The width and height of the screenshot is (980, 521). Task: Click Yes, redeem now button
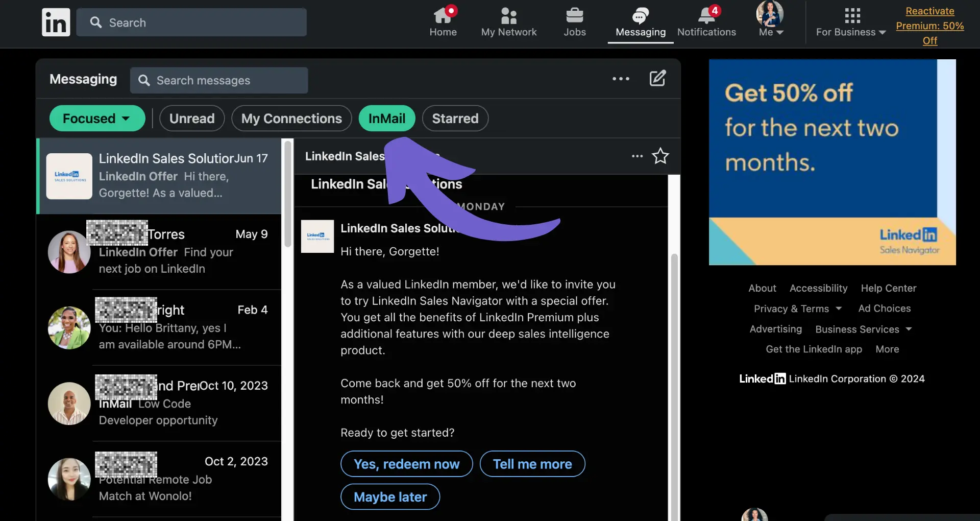407,464
